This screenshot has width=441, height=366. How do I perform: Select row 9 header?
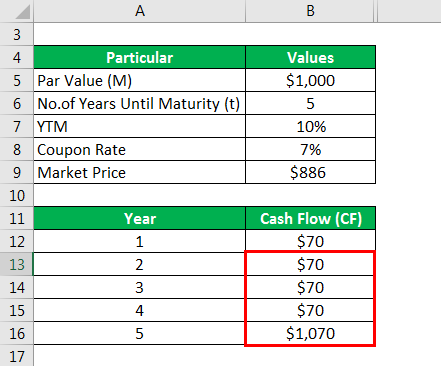coord(17,172)
